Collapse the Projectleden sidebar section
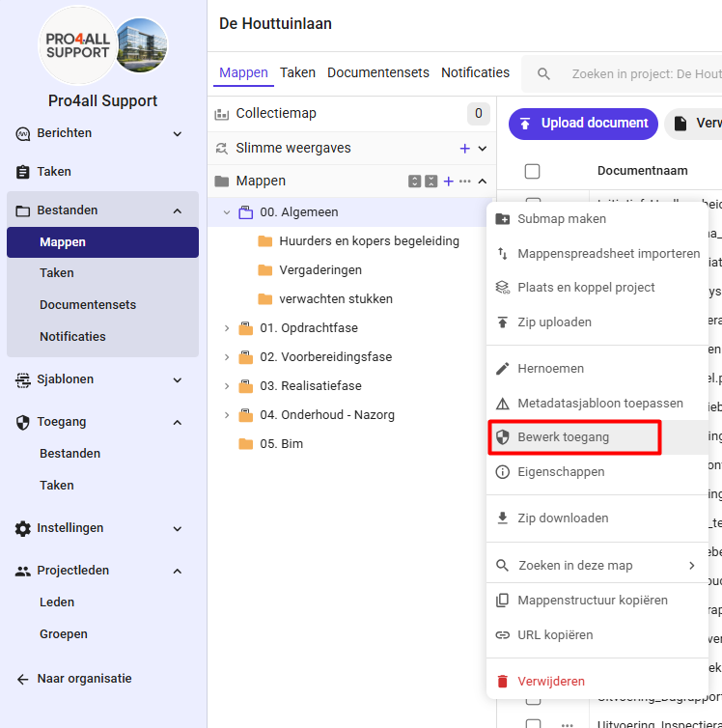The image size is (722, 728). (178, 571)
